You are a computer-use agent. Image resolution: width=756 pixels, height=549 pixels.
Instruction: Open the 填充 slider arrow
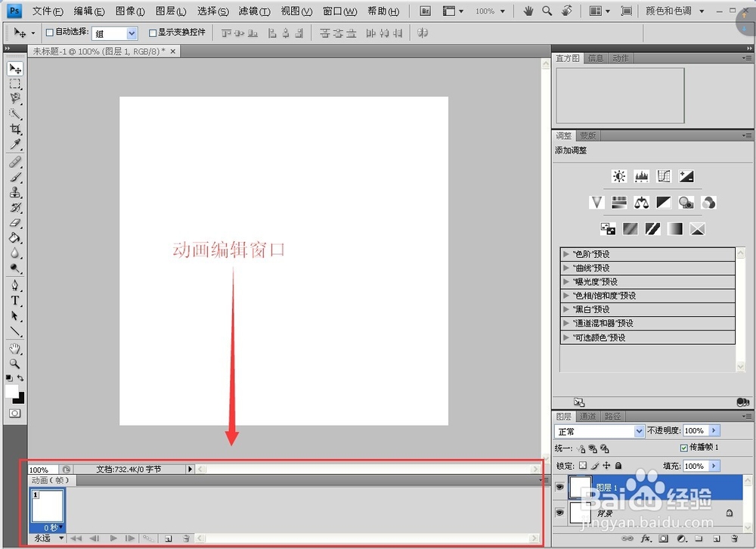pyautogui.click(x=714, y=466)
